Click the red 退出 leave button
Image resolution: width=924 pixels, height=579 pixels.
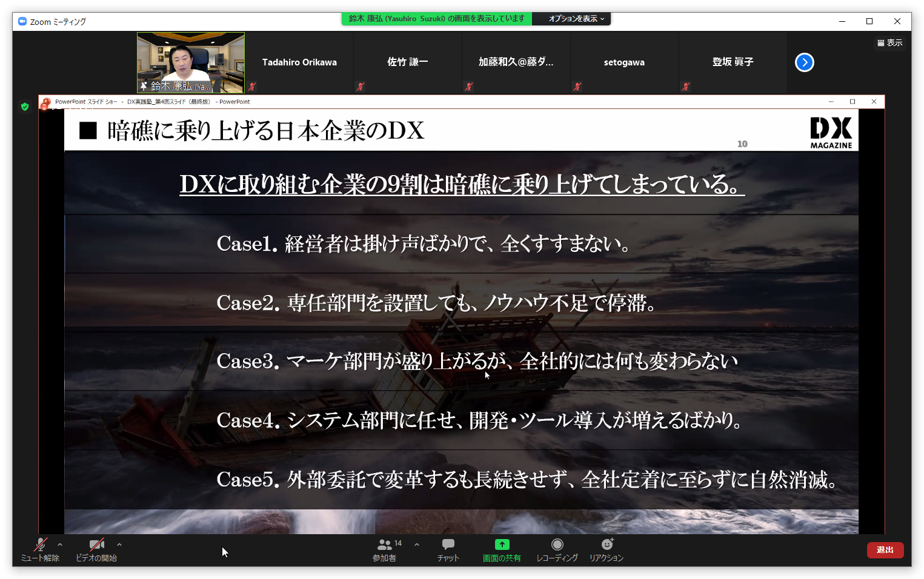point(885,550)
